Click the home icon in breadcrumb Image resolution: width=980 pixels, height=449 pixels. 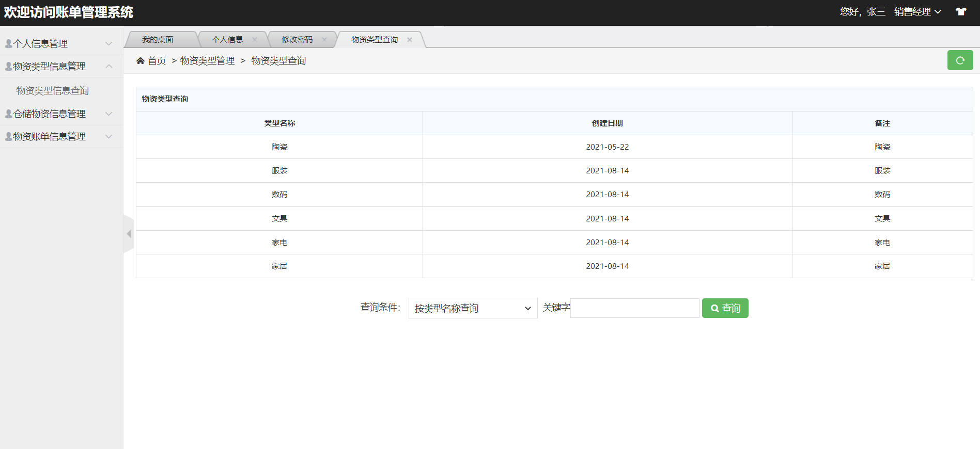coord(140,61)
